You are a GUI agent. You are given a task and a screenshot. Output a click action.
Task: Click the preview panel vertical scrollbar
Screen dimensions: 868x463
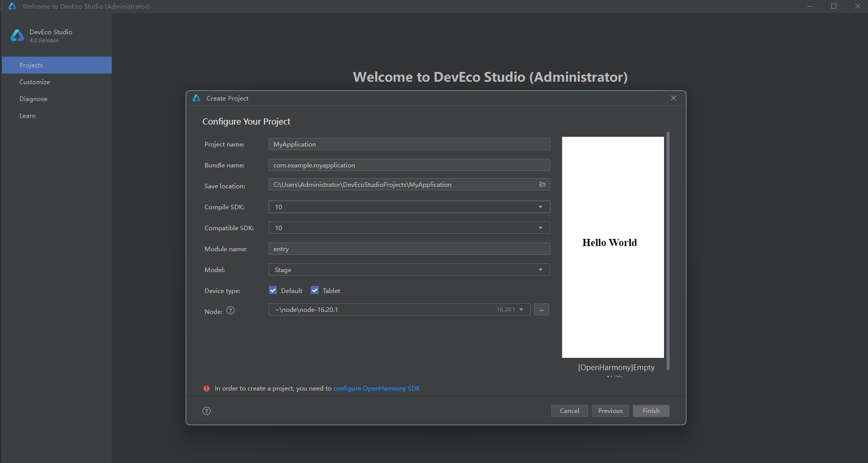click(x=668, y=251)
